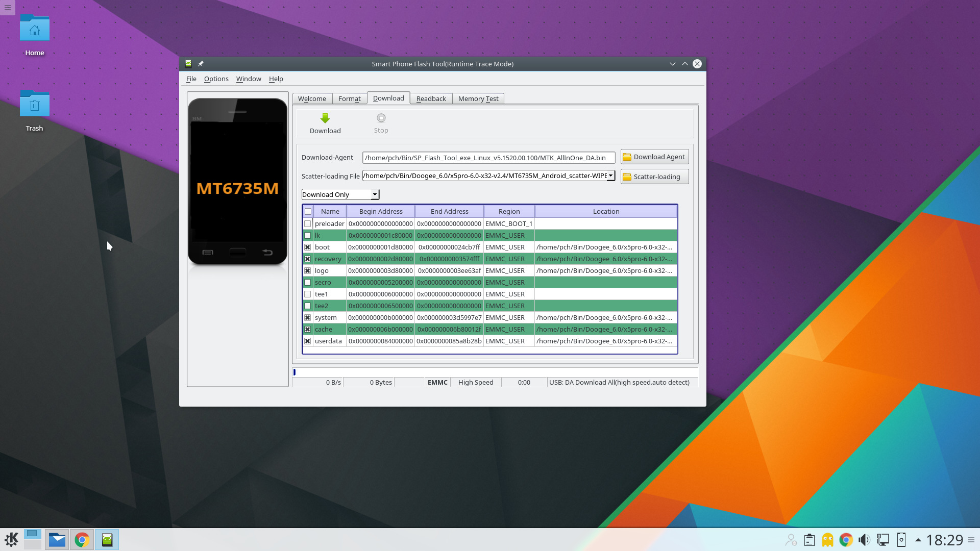
Task: Toggle the select-all checkbox in table header
Action: [308, 212]
